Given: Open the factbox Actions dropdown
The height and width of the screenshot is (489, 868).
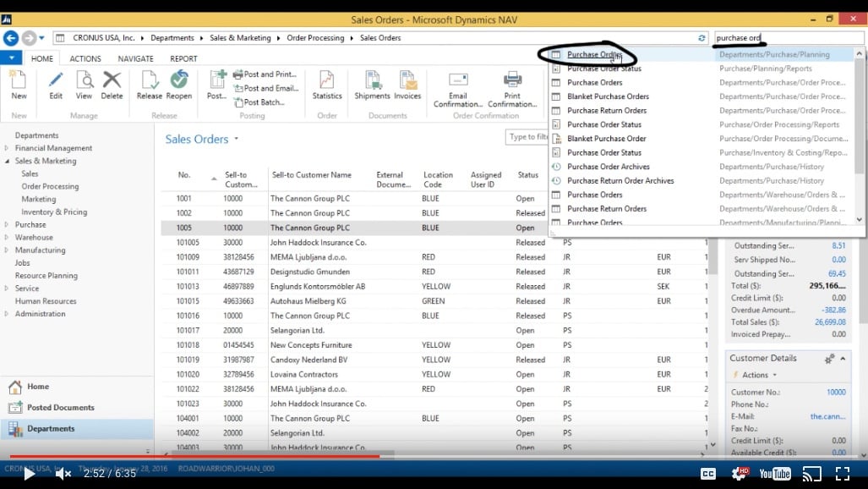Looking at the screenshot, I should [759, 375].
